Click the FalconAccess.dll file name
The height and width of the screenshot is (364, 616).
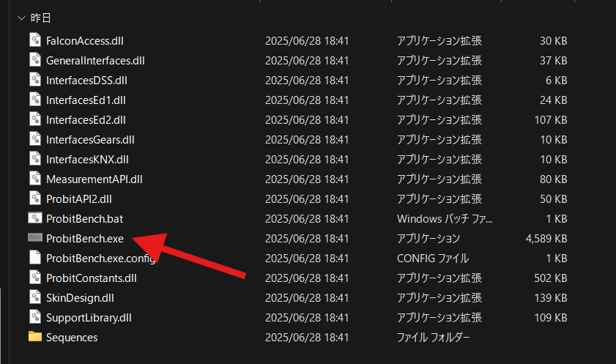pos(85,41)
